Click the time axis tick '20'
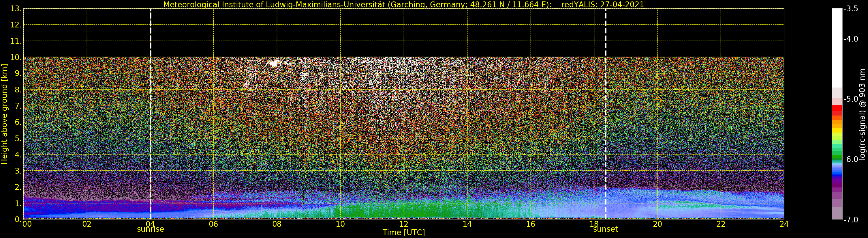The image size is (868, 238). click(657, 224)
